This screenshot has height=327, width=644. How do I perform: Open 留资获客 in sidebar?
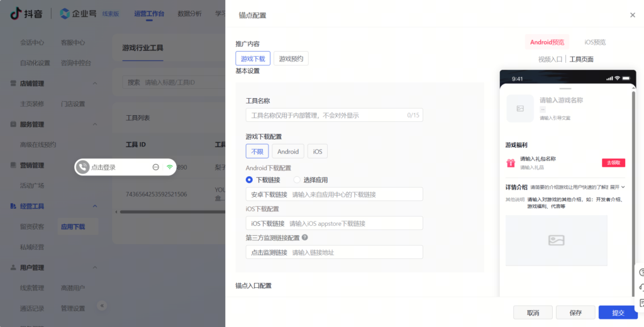pyautogui.click(x=32, y=226)
